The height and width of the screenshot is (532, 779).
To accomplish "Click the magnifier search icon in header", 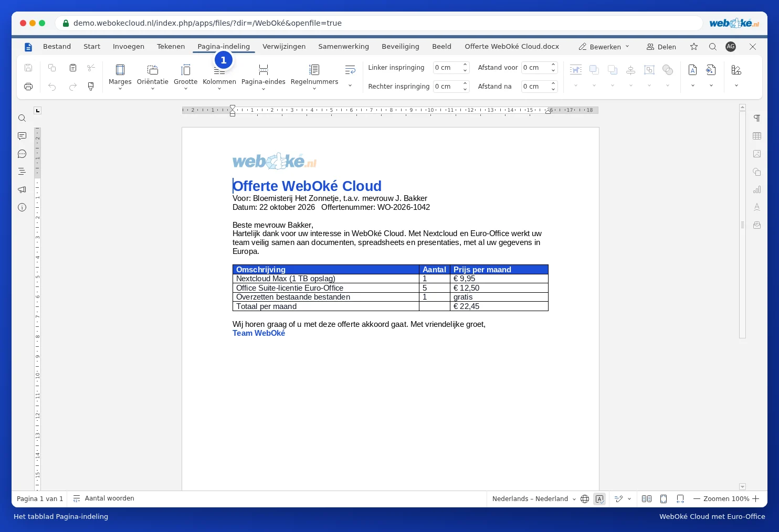I will 712,47.
